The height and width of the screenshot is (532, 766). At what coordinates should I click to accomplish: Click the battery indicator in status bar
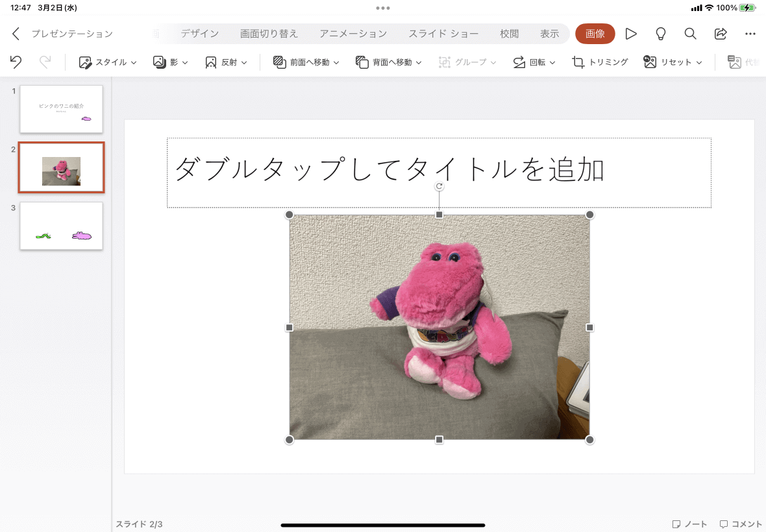(747, 8)
